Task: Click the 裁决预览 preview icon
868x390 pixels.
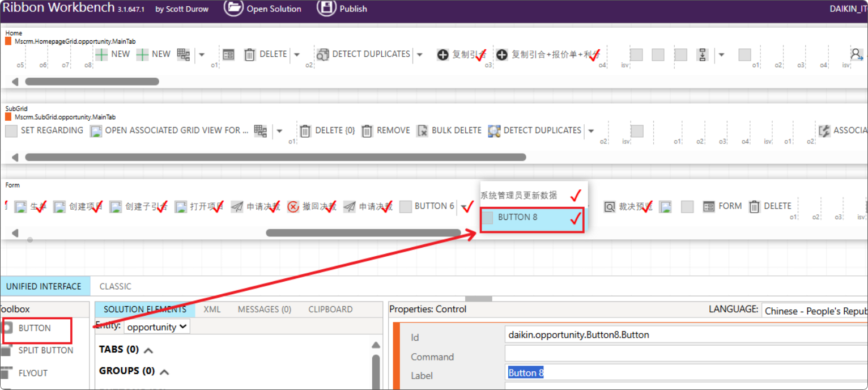Action: click(x=610, y=207)
